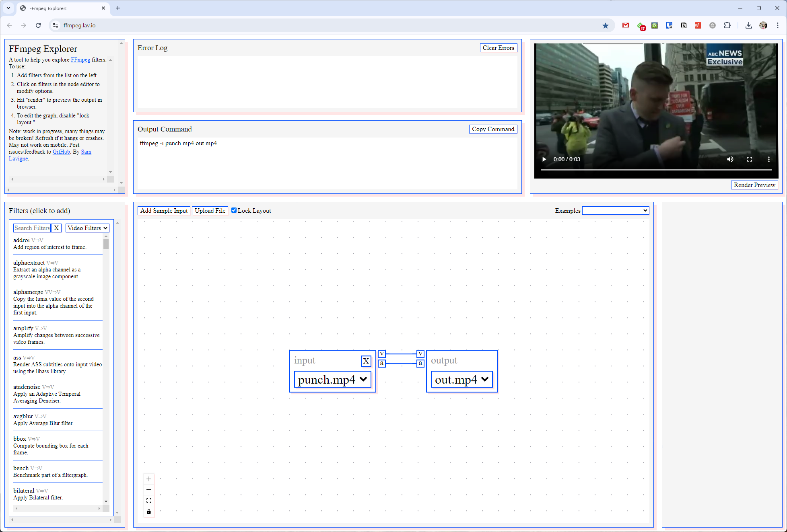787x532 pixels.
Task: Click the lock icon in node editor controls
Action: [149, 511]
